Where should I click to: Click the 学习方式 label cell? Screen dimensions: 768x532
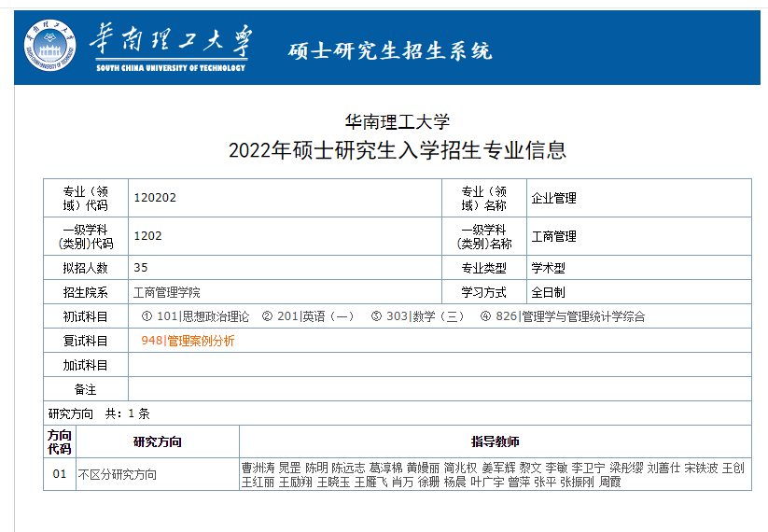(484, 292)
